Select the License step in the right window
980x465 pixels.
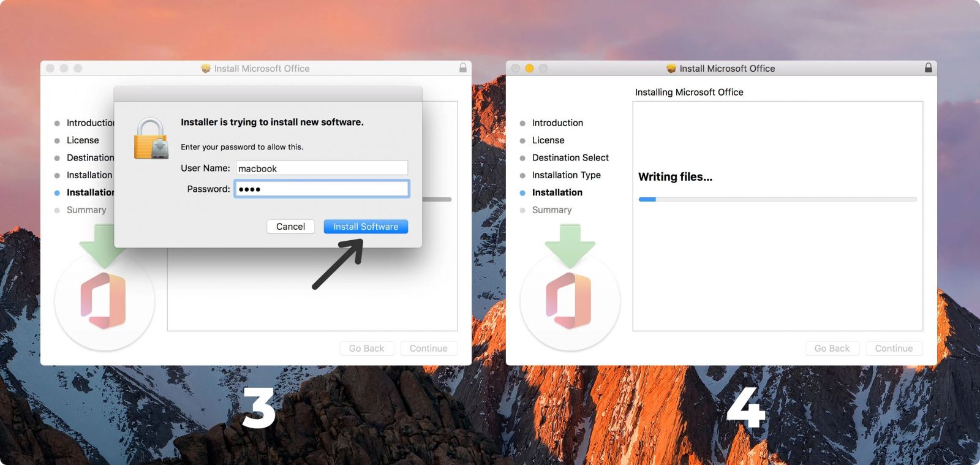[548, 140]
